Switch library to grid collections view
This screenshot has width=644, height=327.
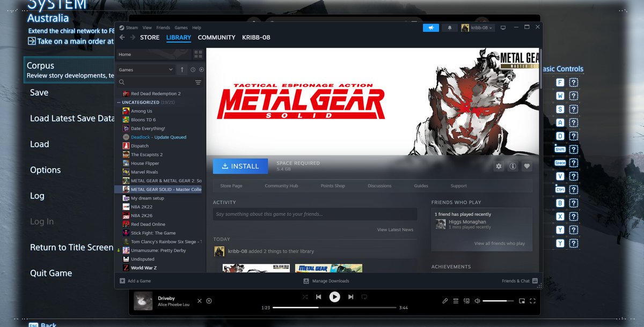198,55
